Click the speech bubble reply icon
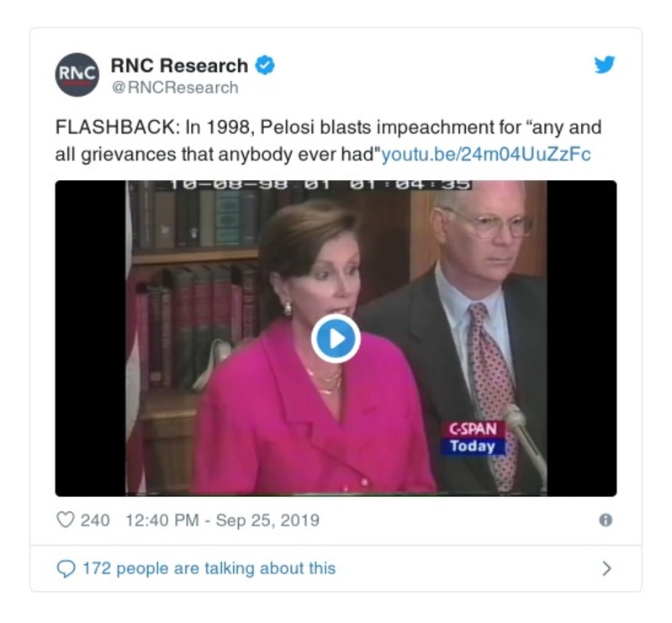The image size is (672, 623). (66, 568)
